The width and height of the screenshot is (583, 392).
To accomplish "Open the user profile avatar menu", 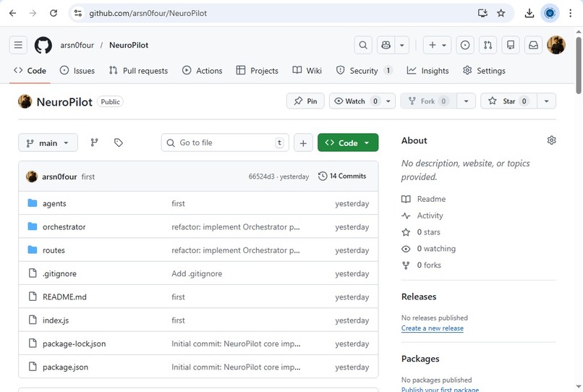I will click(556, 45).
